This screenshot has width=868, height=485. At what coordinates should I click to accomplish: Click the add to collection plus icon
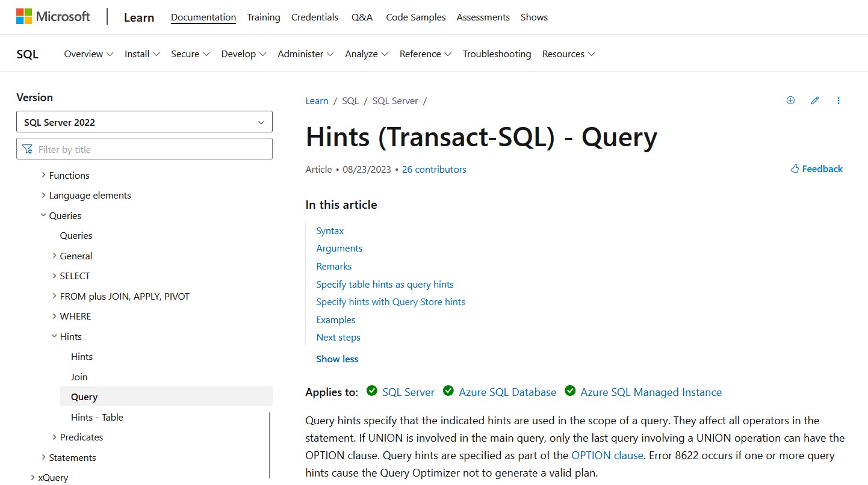coord(790,100)
